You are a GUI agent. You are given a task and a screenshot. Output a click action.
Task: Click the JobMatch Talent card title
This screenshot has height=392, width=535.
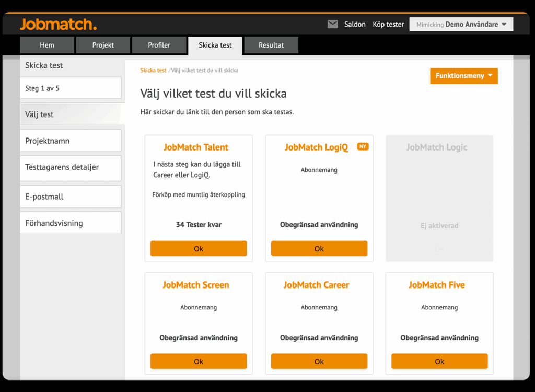coord(196,147)
